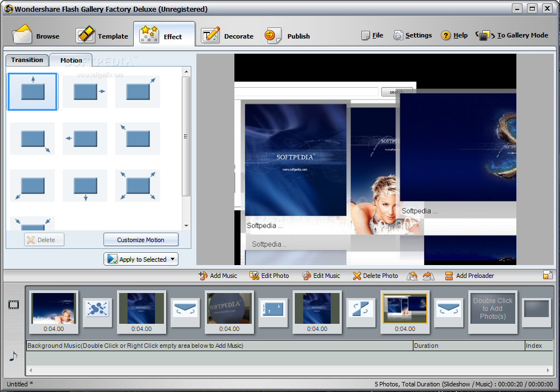This screenshot has height=392, width=560.
Task: Choose the move up-right diagonal motion
Action: point(138,92)
